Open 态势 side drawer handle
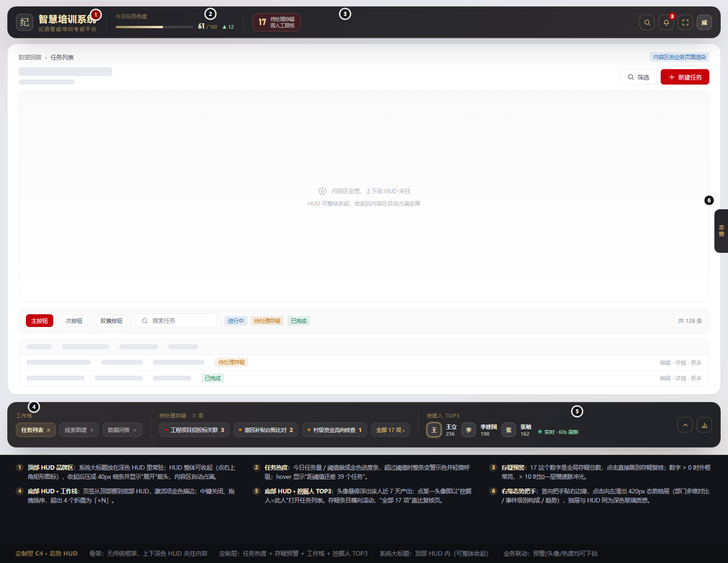 tap(721, 231)
